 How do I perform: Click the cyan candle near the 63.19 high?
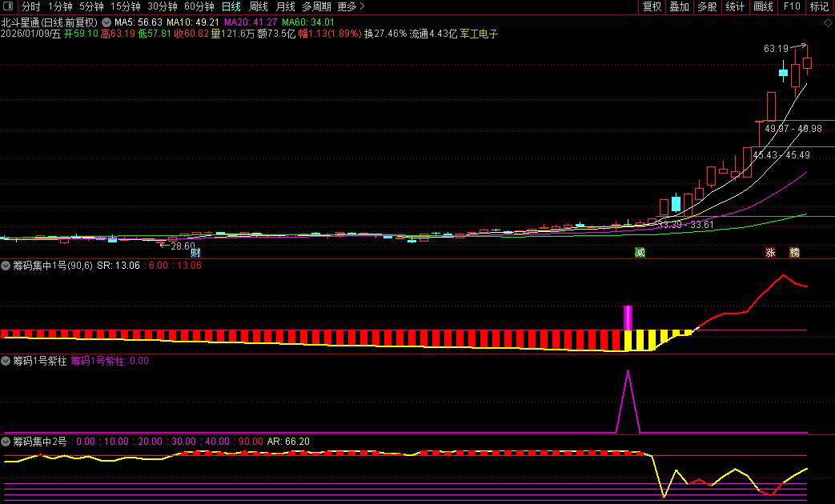pyautogui.click(x=783, y=72)
